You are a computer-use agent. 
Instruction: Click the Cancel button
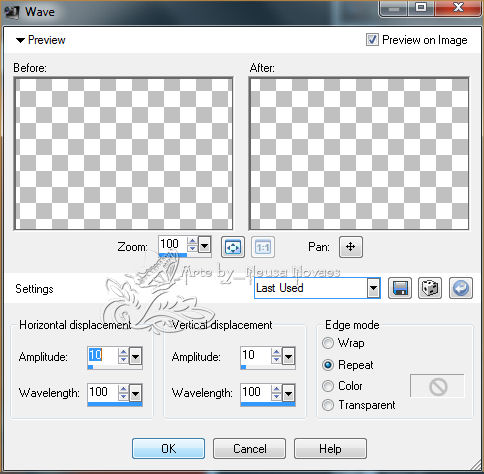point(249,449)
